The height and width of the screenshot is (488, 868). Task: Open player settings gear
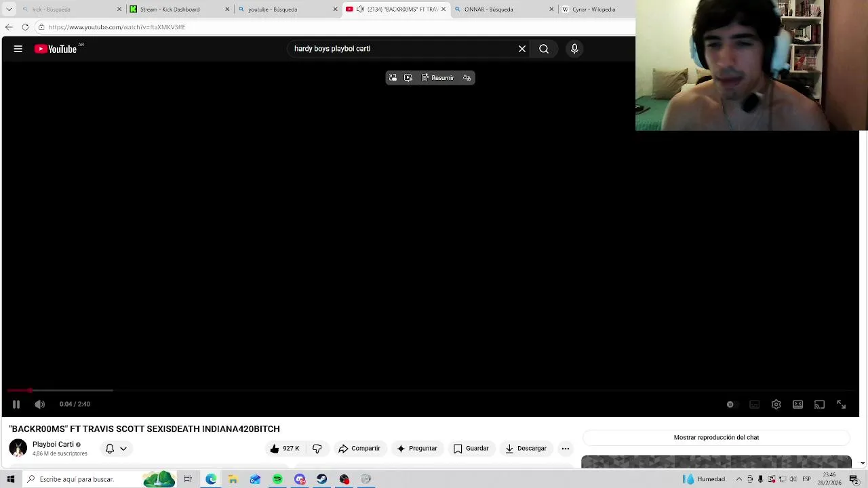(776, 405)
